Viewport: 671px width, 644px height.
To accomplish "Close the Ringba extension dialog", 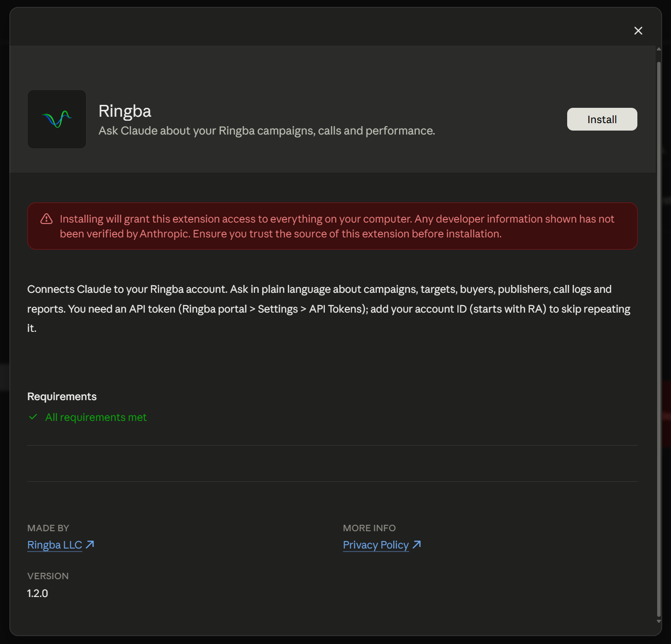I will click(x=638, y=31).
